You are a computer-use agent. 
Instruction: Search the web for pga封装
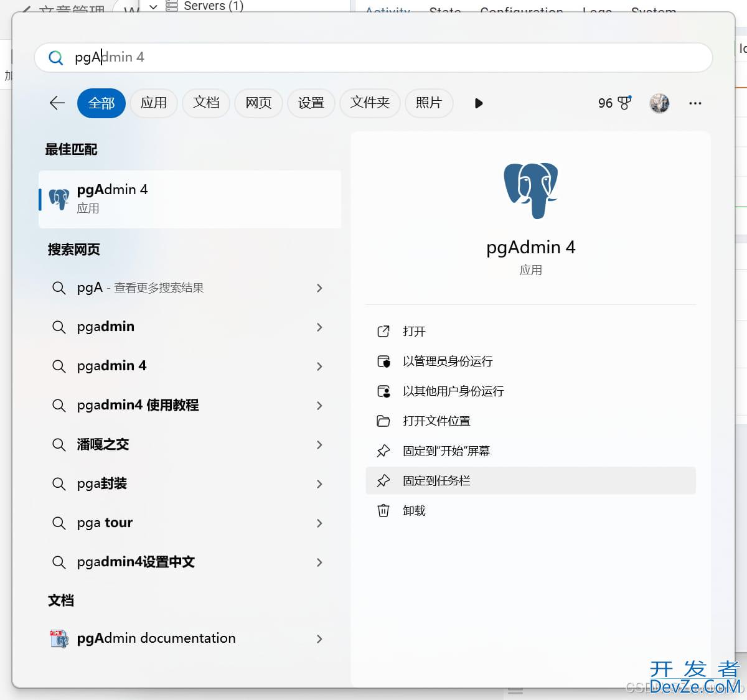(190, 484)
